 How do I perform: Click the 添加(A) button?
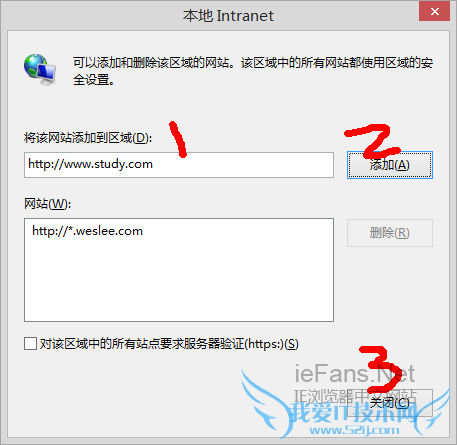(390, 165)
